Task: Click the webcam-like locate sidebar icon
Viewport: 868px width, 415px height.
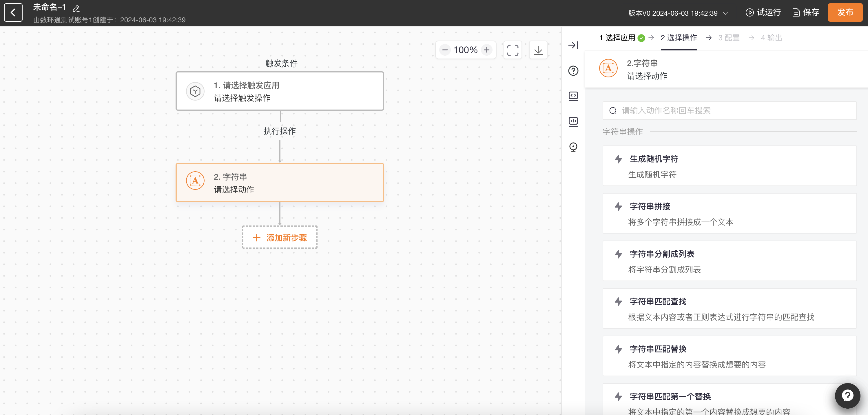Action: click(x=573, y=147)
